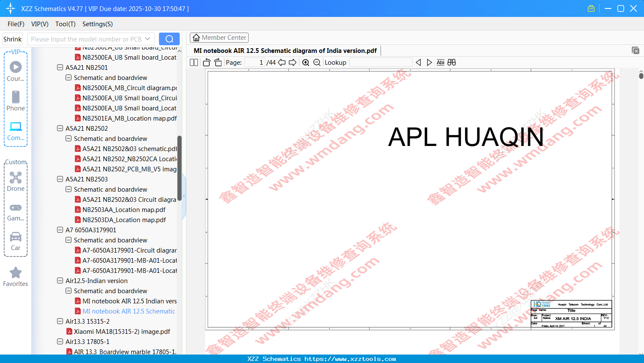The width and height of the screenshot is (644, 363).
Task: Click the XZZ Schematics app logo
Action: [x=10, y=8]
